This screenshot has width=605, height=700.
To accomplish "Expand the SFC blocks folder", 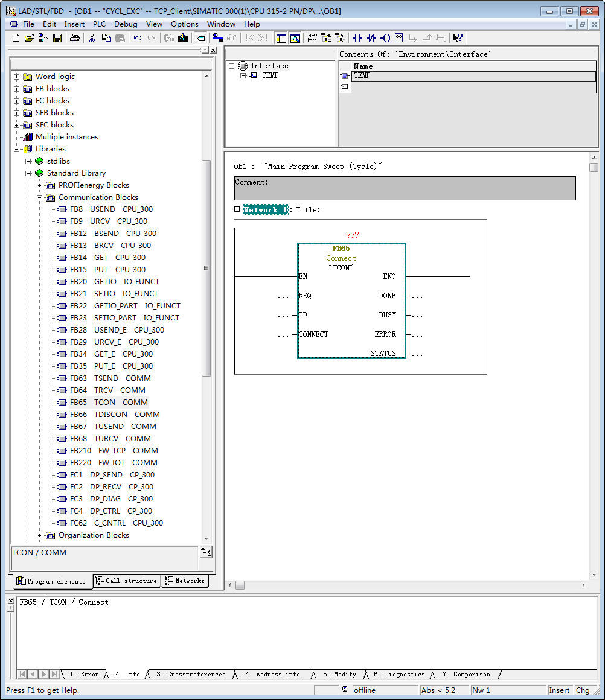I will [16, 125].
